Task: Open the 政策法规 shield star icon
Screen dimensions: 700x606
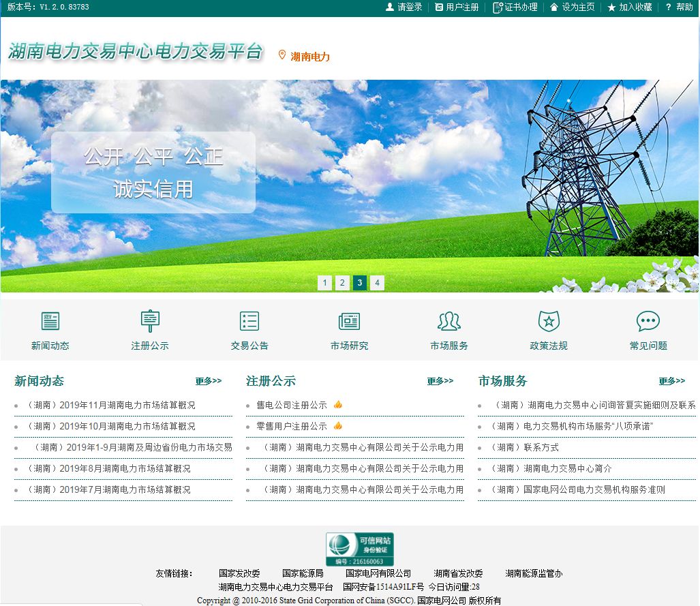Action: 549,321
